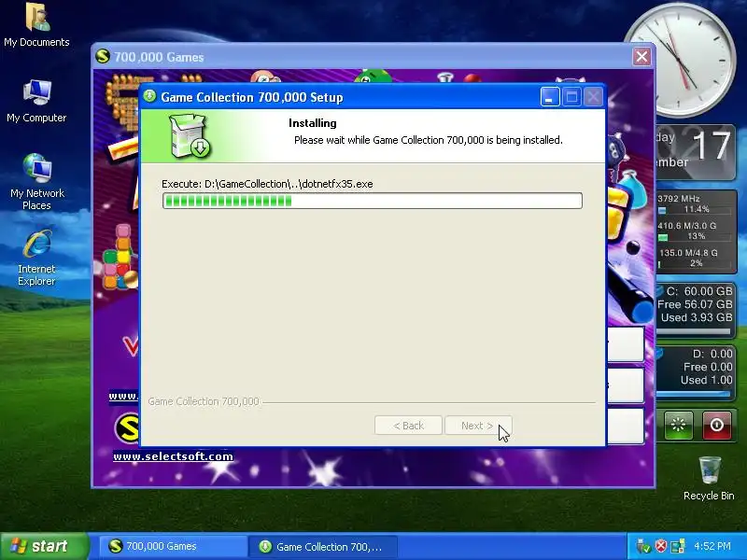Click the 410.6 M/3.0 G memory meter

(695, 231)
